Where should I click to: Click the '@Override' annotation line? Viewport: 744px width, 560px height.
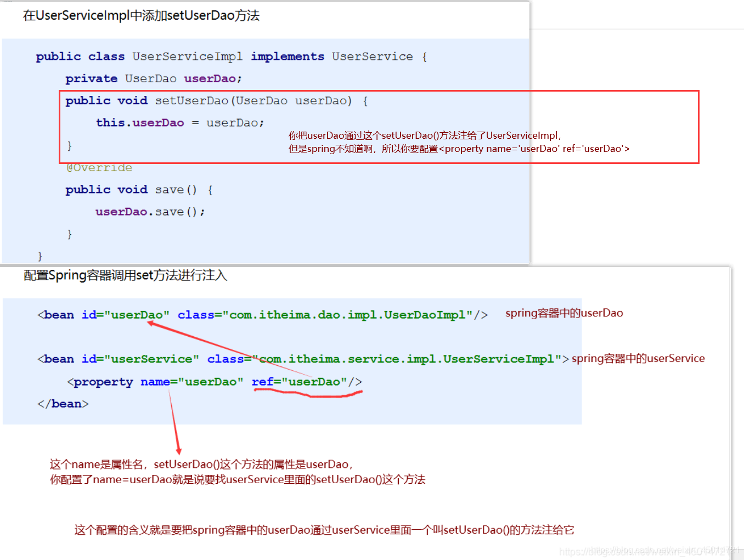coord(99,168)
